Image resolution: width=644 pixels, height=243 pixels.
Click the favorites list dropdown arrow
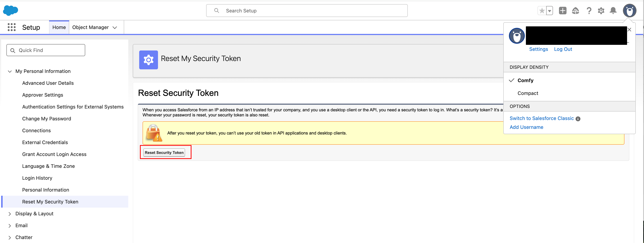(x=549, y=11)
